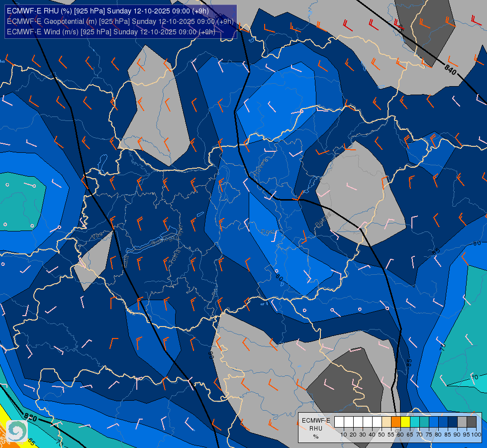Click the legend tick label 75
The width and height of the screenshot is (487, 448).
(429, 435)
